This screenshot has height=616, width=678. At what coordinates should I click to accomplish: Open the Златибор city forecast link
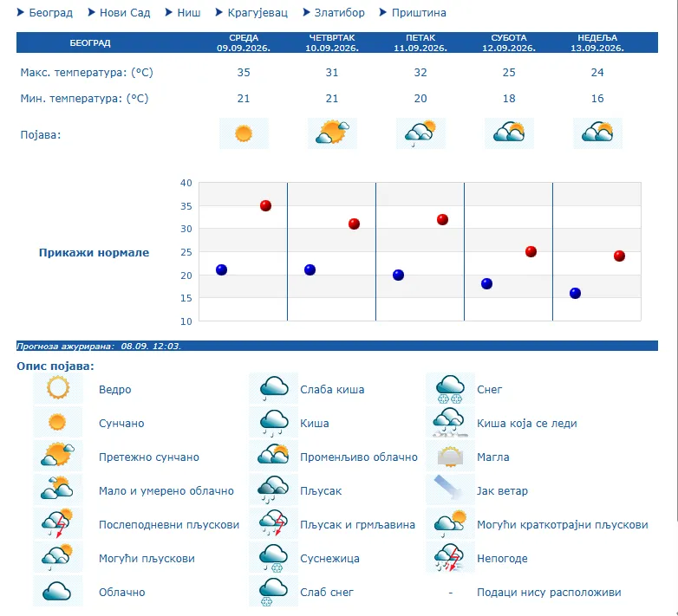coord(339,13)
